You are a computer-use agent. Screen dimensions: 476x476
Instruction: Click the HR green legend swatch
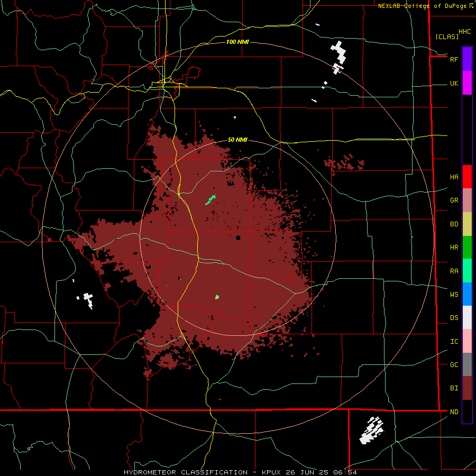pos(467,248)
